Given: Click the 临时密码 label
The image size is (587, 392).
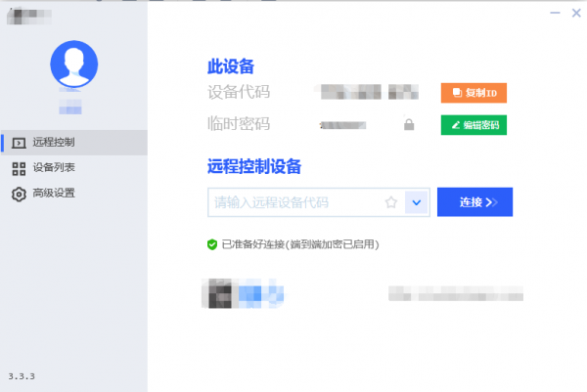Looking at the screenshot, I should click(x=239, y=124).
